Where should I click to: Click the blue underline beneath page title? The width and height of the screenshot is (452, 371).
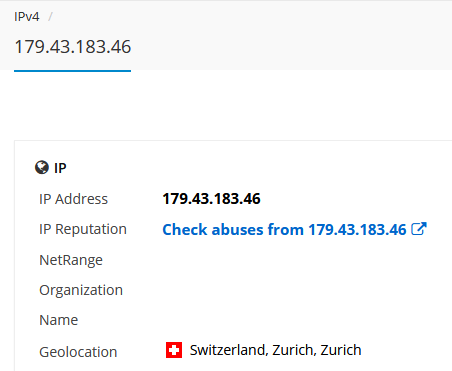[72, 71]
